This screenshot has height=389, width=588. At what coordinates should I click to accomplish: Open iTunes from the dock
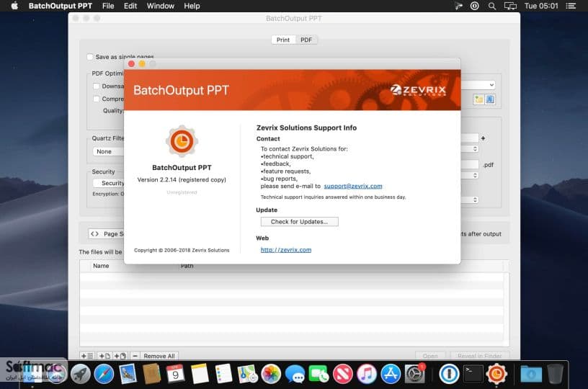pyautogui.click(x=366, y=374)
